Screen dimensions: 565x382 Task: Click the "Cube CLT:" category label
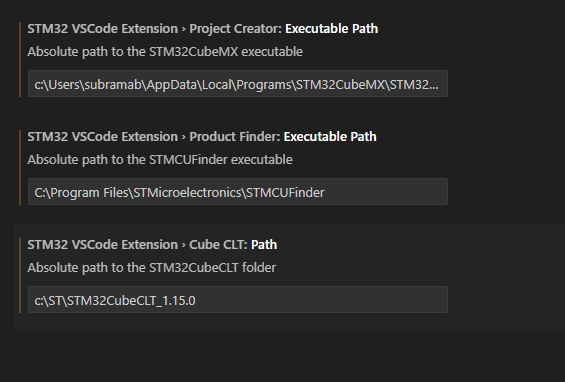point(218,245)
